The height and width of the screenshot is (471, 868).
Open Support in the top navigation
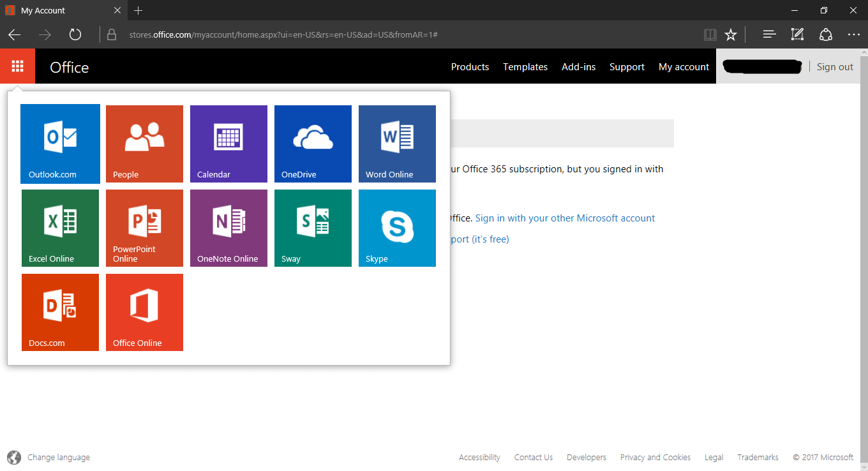coord(627,66)
